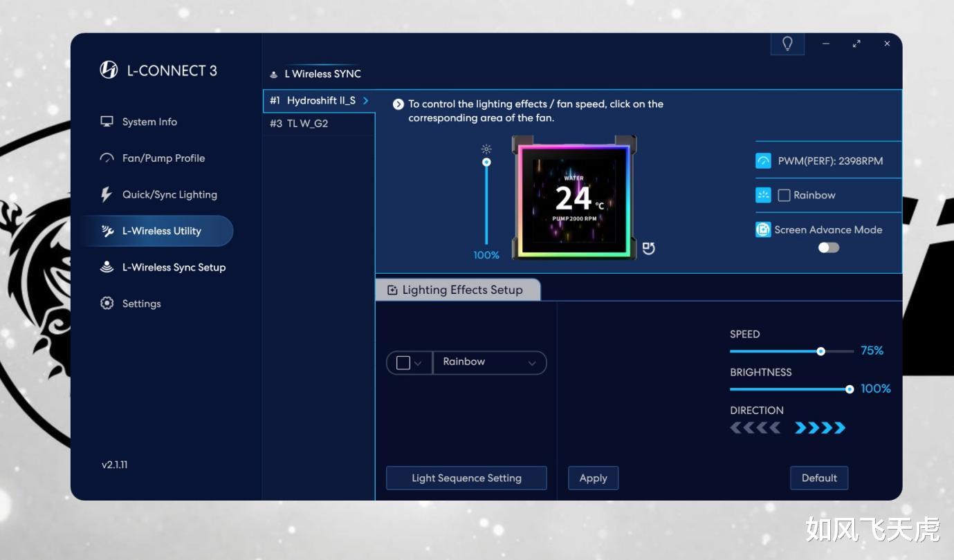The height and width of the screenshot is (560, 954).
Task: Click the L Wireless SYNC heading
Action: click(322, 74)
